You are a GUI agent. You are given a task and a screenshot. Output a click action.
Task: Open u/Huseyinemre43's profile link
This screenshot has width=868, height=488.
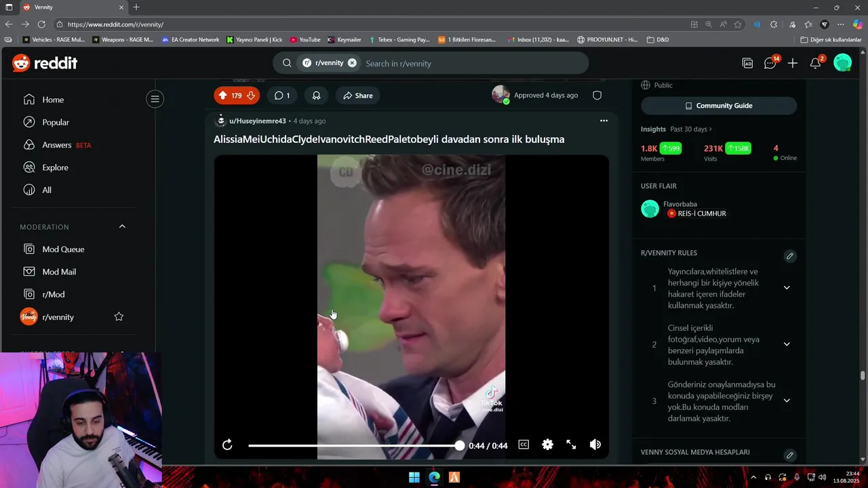pyautogui.click(x=258, y=121)
